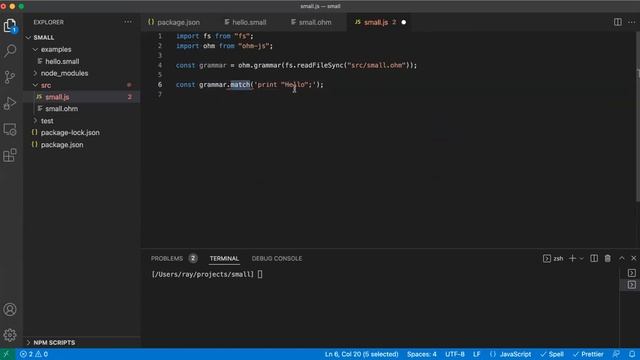Open the Remote Explorer view
Image resolution: width=640 pixels, height=360 pixels.
tap(10, 129)
